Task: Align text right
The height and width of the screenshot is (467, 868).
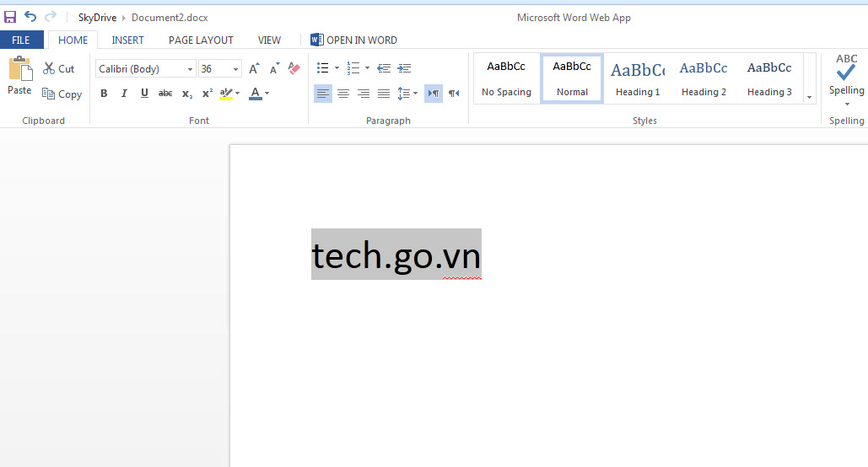Action: tap(363, 94)
